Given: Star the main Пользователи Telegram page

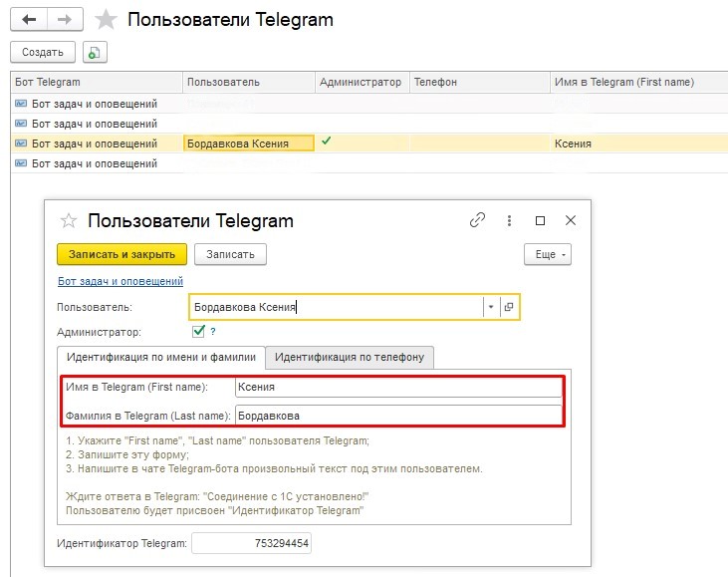Looking at the screenshot, I should click(x=104, y=20).
